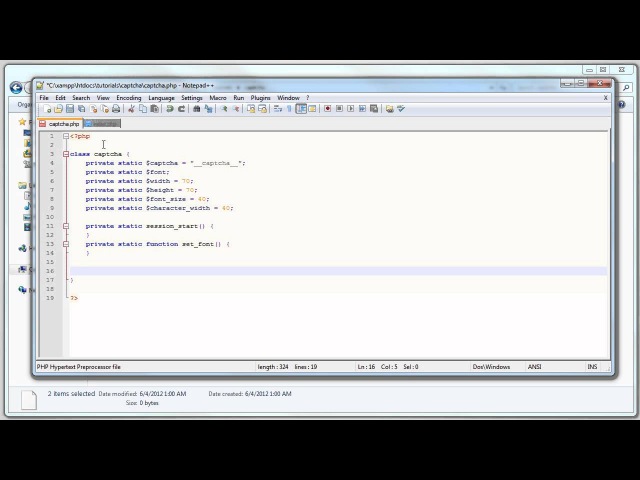Click the Cut scissors toolbar icon
640x480 pixels.
[132, 109]
